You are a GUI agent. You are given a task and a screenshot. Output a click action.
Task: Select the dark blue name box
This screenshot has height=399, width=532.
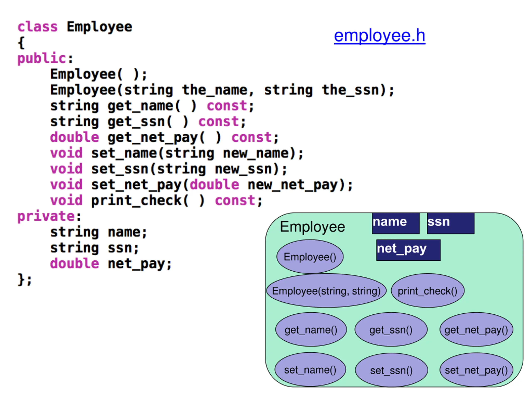tap(396, 223)
